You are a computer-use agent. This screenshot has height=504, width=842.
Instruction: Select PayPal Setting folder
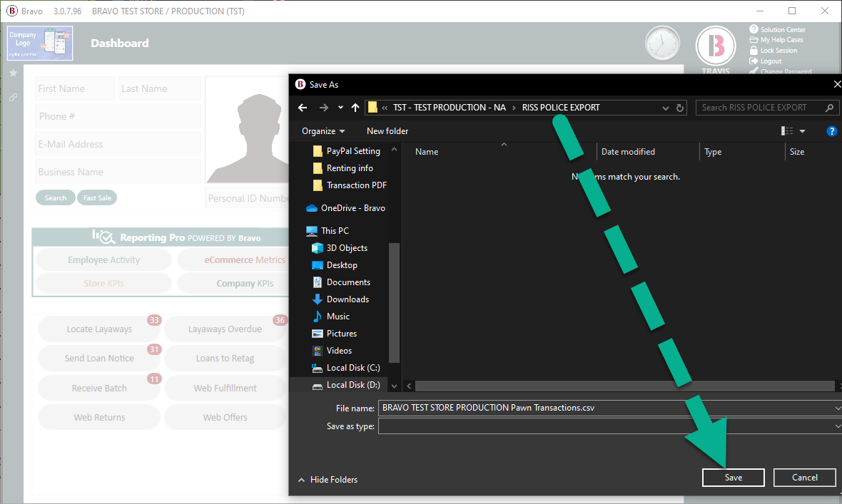point(347,151)
